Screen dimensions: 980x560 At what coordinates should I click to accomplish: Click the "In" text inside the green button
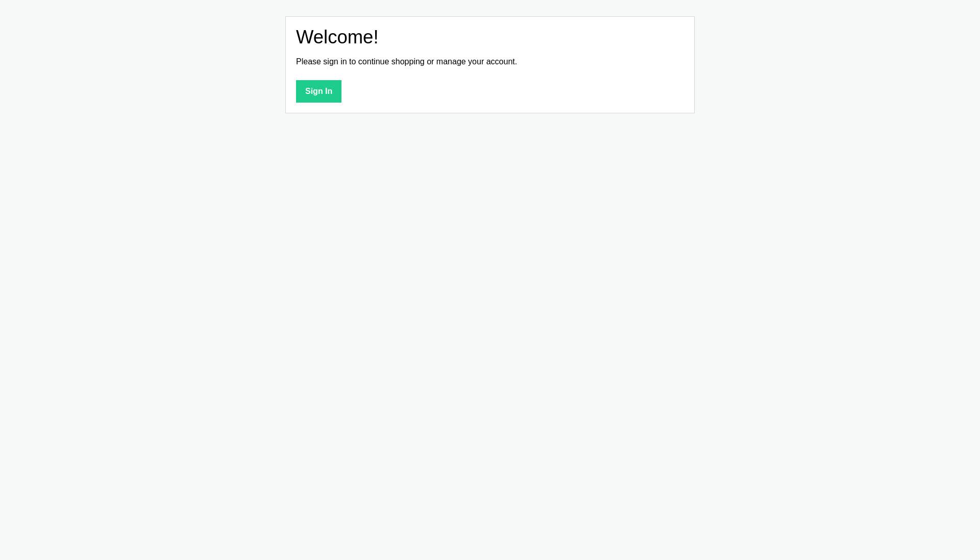328,91
